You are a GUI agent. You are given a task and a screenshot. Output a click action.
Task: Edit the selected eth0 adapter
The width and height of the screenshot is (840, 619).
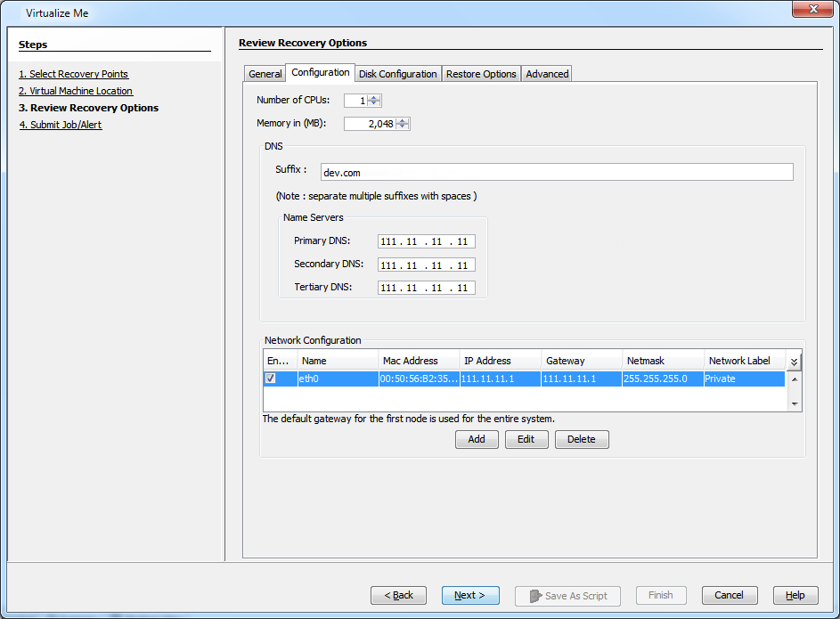click(x=526, y=439)
